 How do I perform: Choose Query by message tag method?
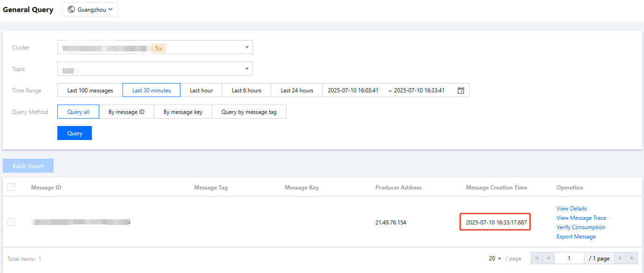pyautogui.click(x=249, y=112)
